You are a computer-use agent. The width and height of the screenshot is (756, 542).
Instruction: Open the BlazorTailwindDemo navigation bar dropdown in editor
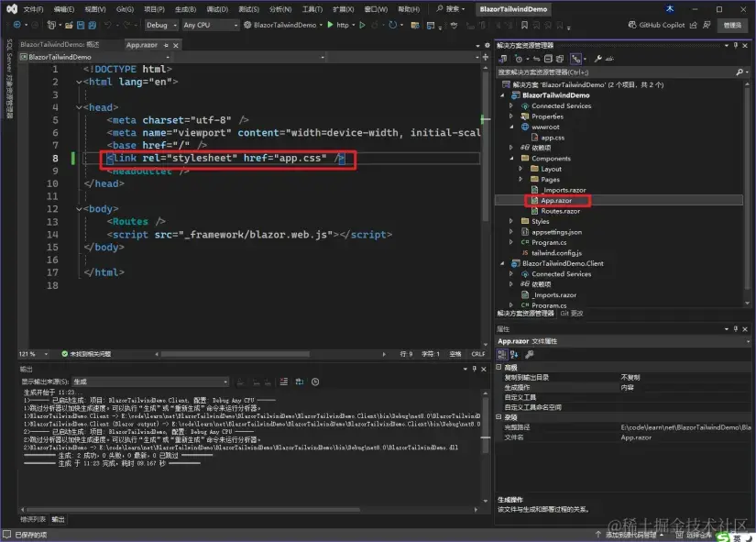(x=93, y=57)
